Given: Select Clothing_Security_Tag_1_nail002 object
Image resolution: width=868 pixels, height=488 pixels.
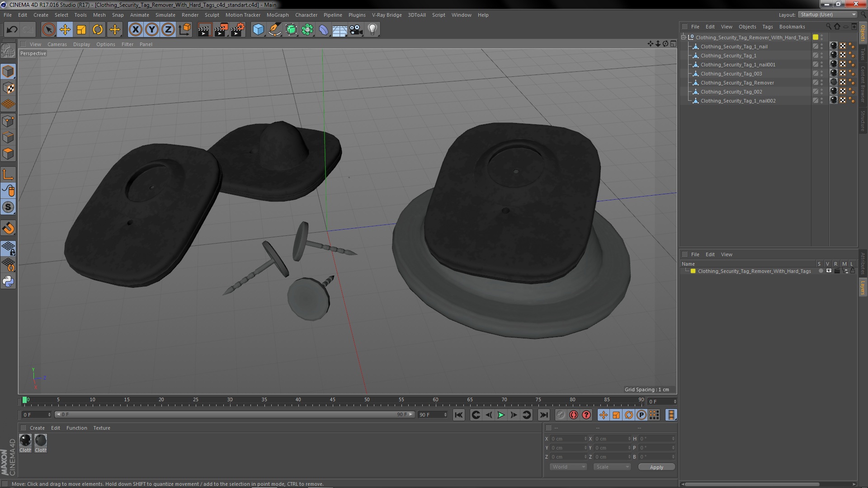Looking at the screenshot, I should click(738, 101).
